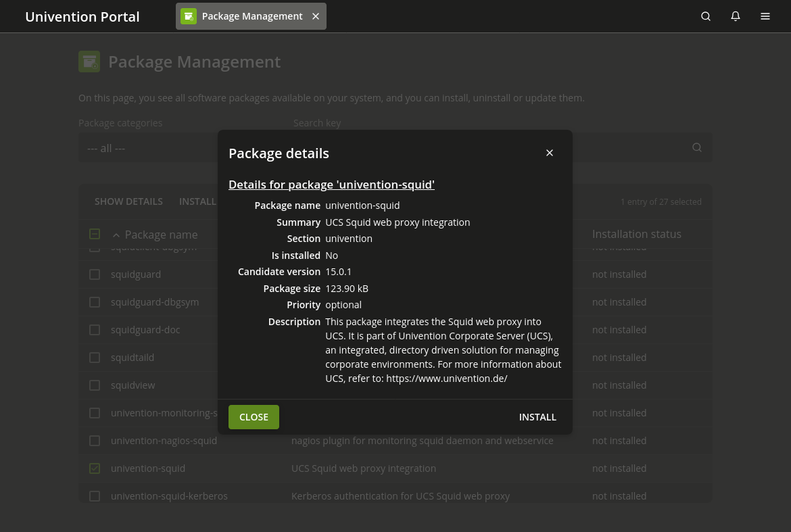
Task: Check the squidguard package checkbox
Action: point(95,274)
